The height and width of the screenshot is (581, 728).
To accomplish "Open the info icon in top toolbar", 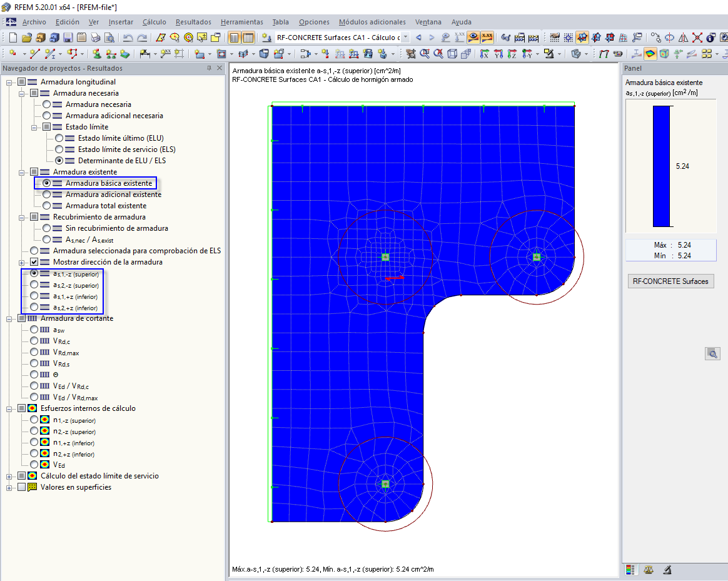I will pyautogui.click(x=710, y=38).
